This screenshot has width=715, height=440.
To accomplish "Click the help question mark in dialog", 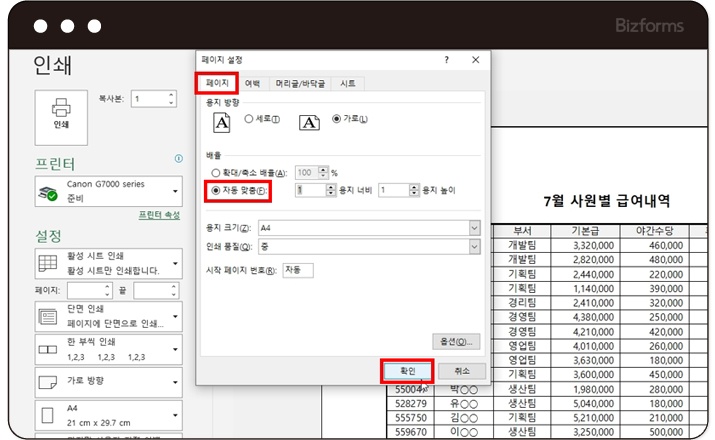I will [x=446, y=60].
